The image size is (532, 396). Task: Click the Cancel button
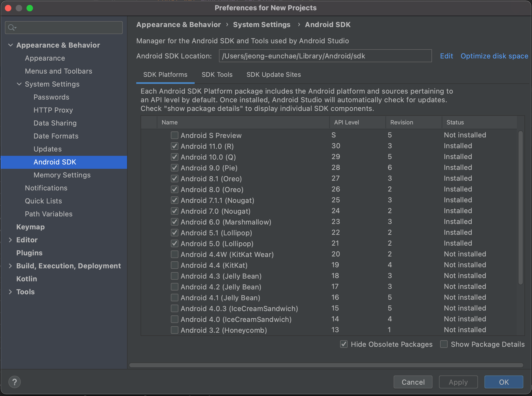[x=413, y=382]
